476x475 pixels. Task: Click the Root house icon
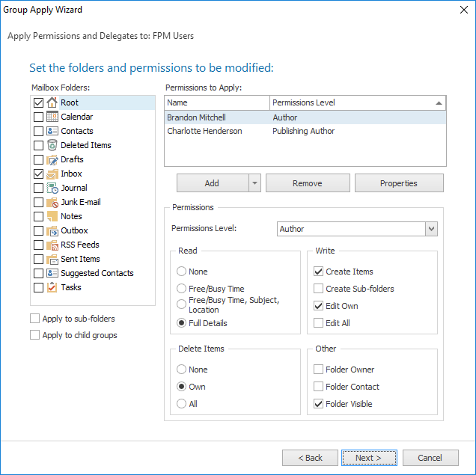pyautogui.click(x=52, y=102)
